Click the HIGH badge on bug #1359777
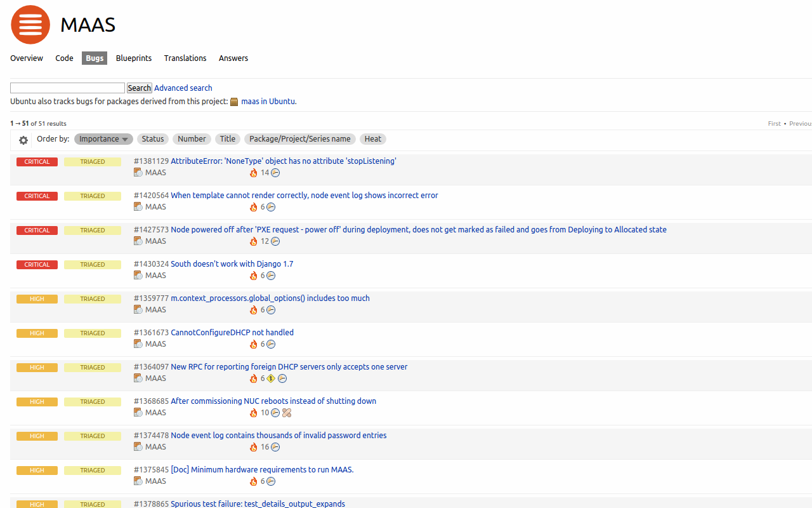Image resolution: width=812 pixels, height=508 pixels. tap(37, 299)
